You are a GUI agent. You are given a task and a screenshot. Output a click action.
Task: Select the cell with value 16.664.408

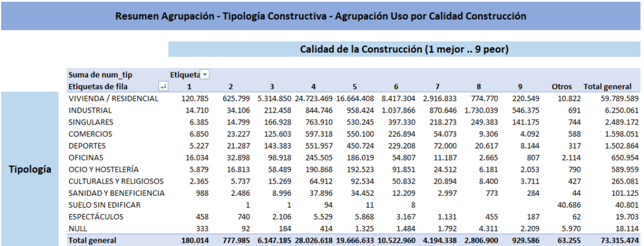coord(355,99)
